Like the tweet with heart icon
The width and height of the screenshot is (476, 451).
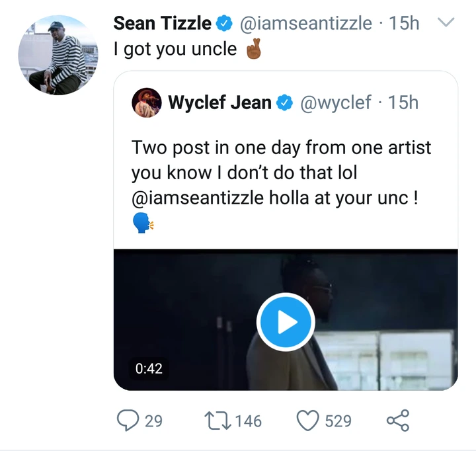coord(309,421)
